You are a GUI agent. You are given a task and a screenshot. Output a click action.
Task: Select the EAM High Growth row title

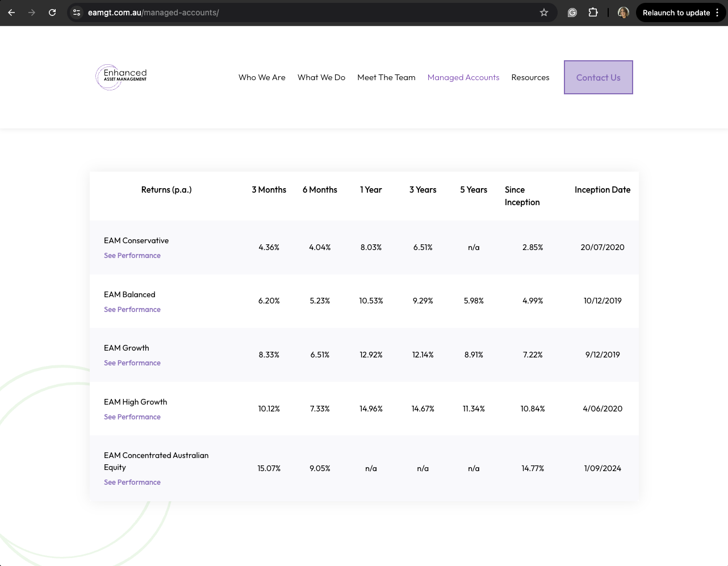pos(136,402)
